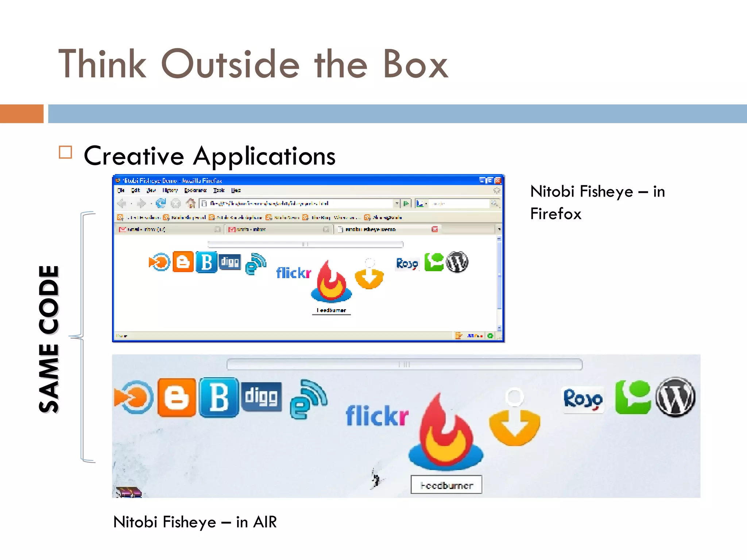Click the Firefox address bar field
The width and height of the screenshot is (747, 560).
point(299,203)
